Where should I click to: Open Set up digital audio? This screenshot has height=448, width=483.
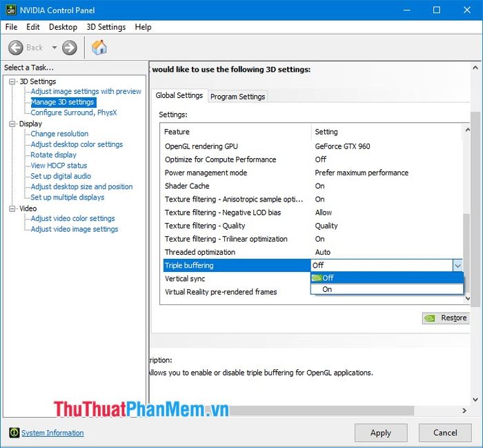(x=61, y=176)
